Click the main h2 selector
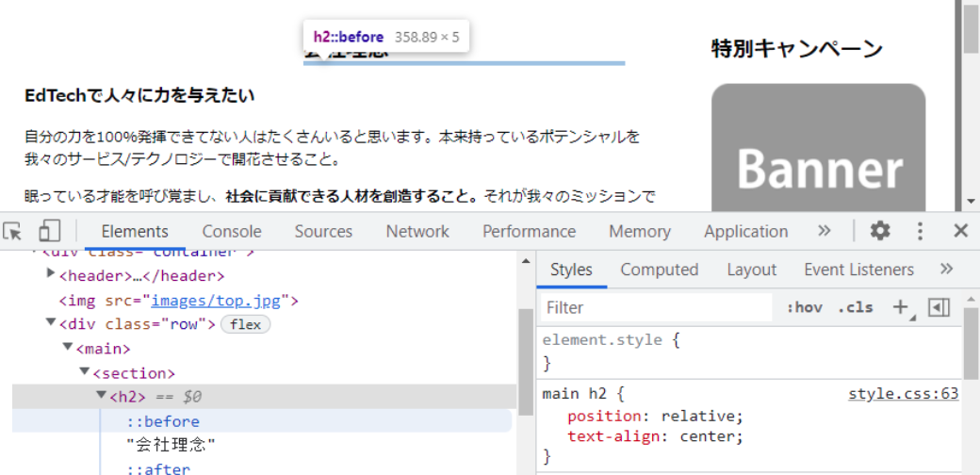Screen dimensions: 980x475 click(x=575, y=394)
